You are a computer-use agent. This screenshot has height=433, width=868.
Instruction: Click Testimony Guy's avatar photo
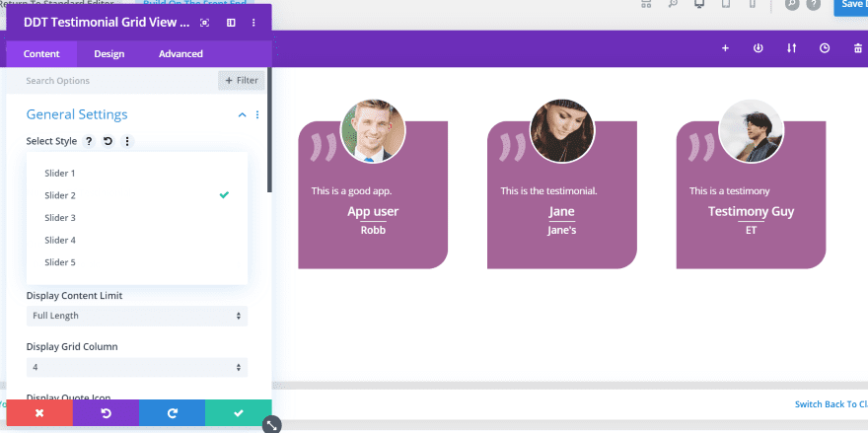click(x=751, y=132)
